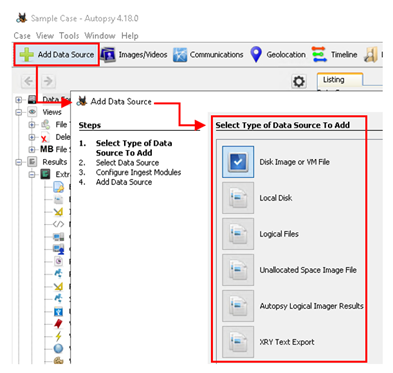Switch to the Listing tab
The image size is (393, 373).
(339, 80)
